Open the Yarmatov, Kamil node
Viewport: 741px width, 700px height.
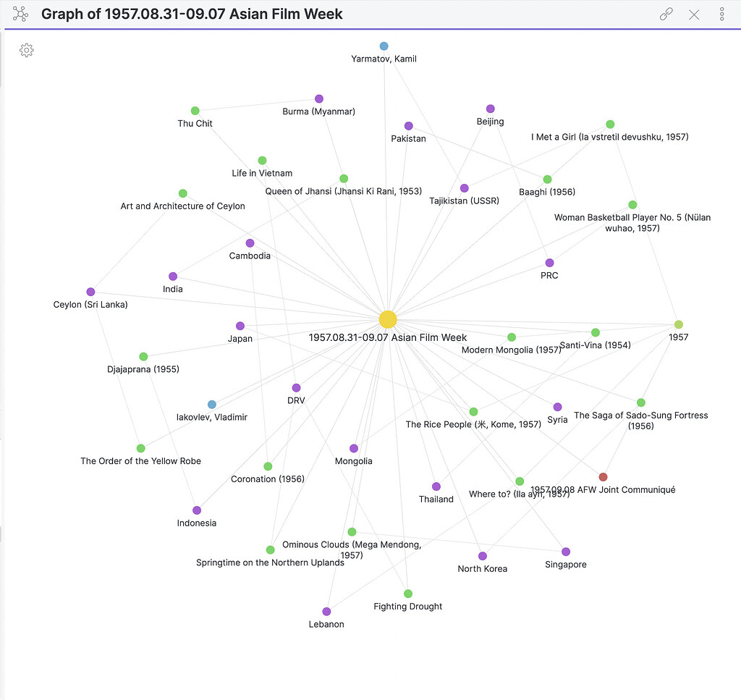(384, 45)
